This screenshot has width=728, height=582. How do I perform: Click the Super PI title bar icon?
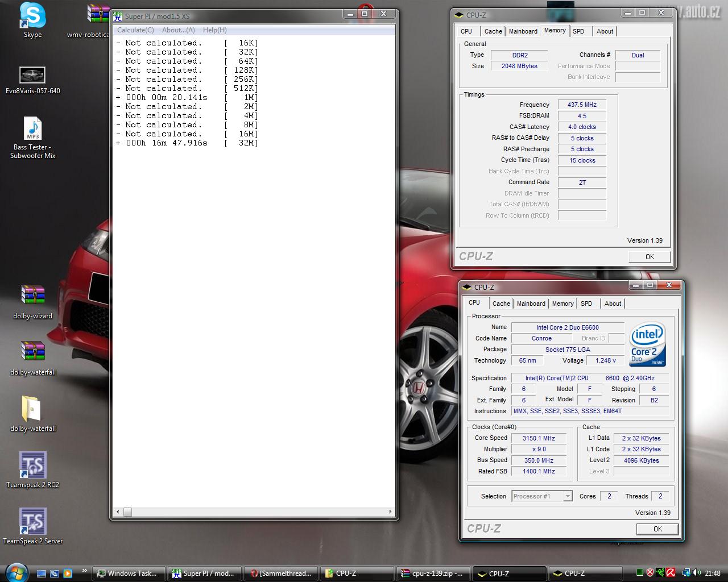click(118, 16)
